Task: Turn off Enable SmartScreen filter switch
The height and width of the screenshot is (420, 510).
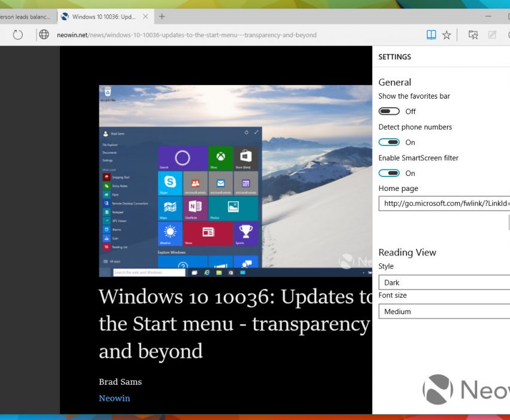Action: [389, 174]
